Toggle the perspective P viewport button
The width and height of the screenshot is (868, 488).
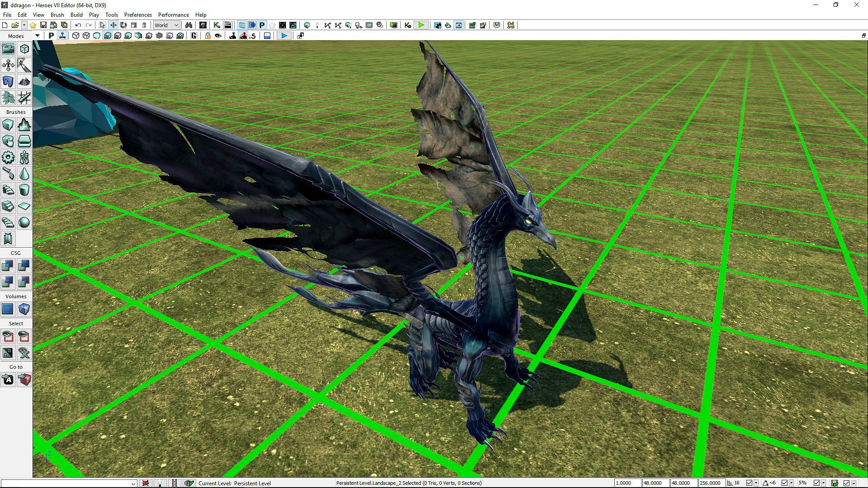click(51, 36)
